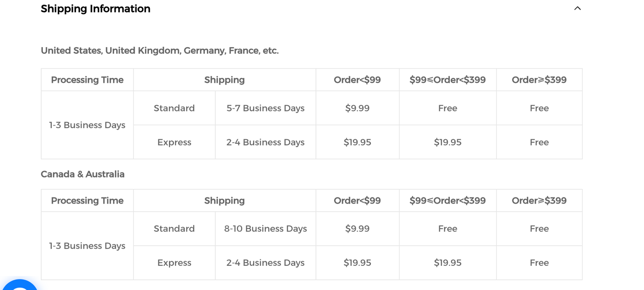Click the 8-10 Business Days cell

265,229
